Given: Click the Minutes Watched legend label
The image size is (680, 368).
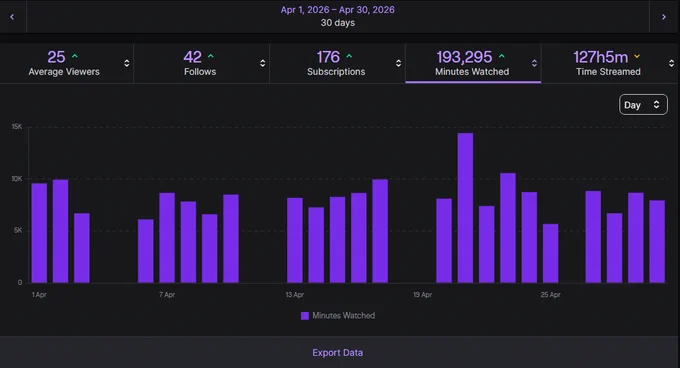Looking at the screenshot, I should click(343, 316).
